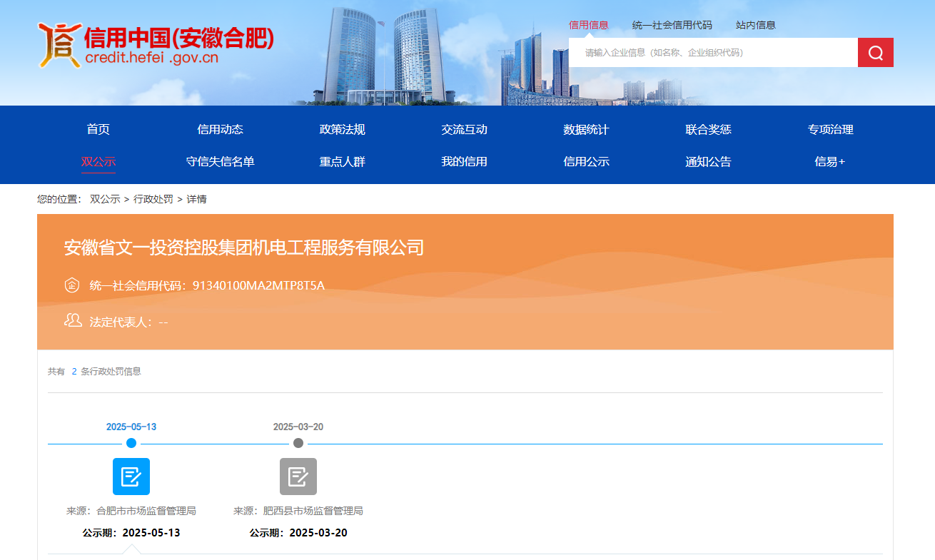
Task: Open the 交流互动 navigation item
Action: (465, 129)
